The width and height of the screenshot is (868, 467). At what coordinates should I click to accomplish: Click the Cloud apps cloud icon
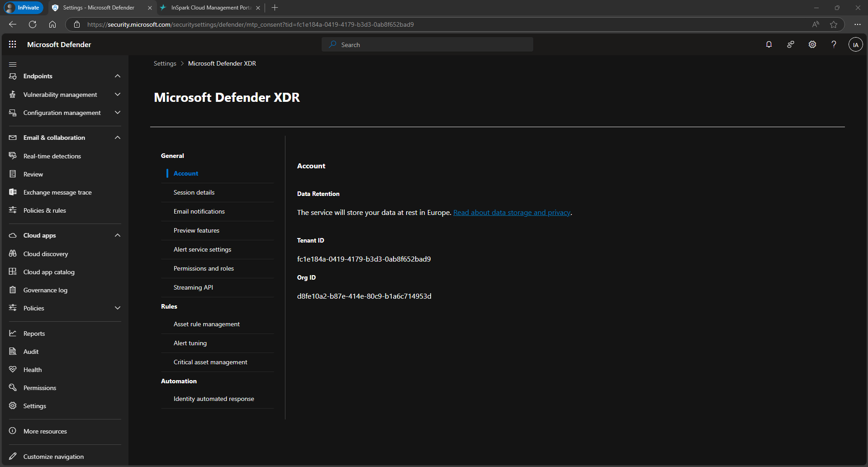coord(13,235)
